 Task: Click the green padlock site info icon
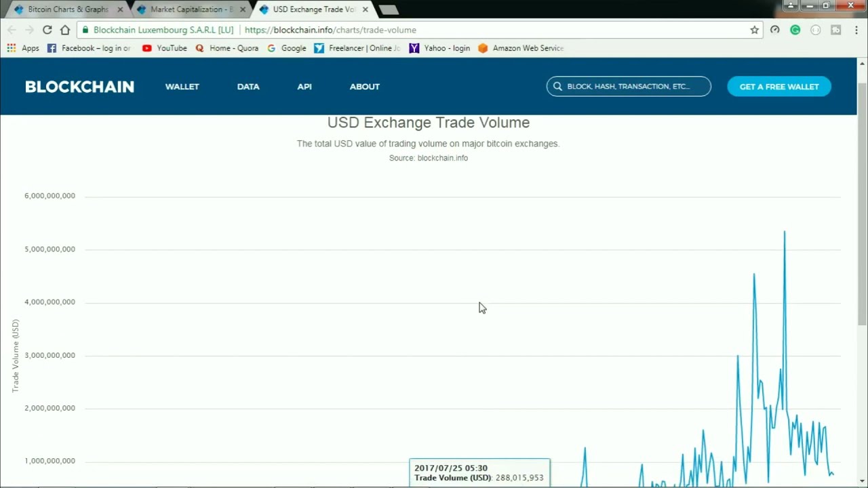coord(85,30)
